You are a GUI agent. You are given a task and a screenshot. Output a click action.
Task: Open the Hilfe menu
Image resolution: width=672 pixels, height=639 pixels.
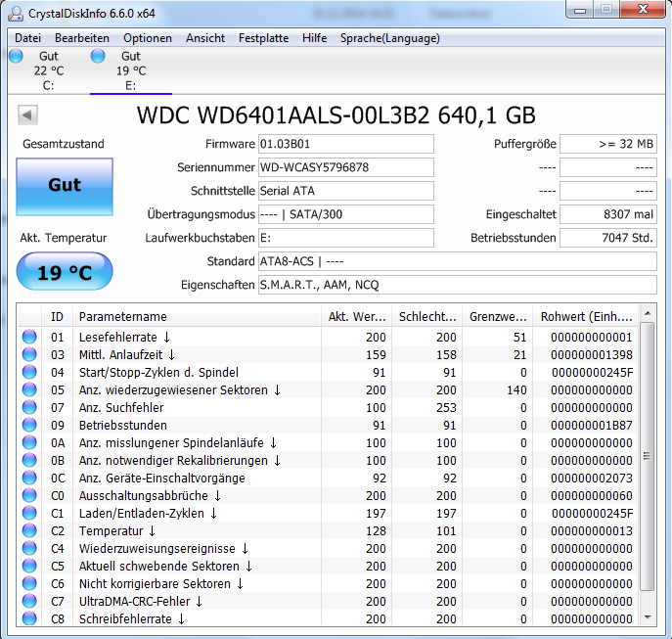click(314, 38)
